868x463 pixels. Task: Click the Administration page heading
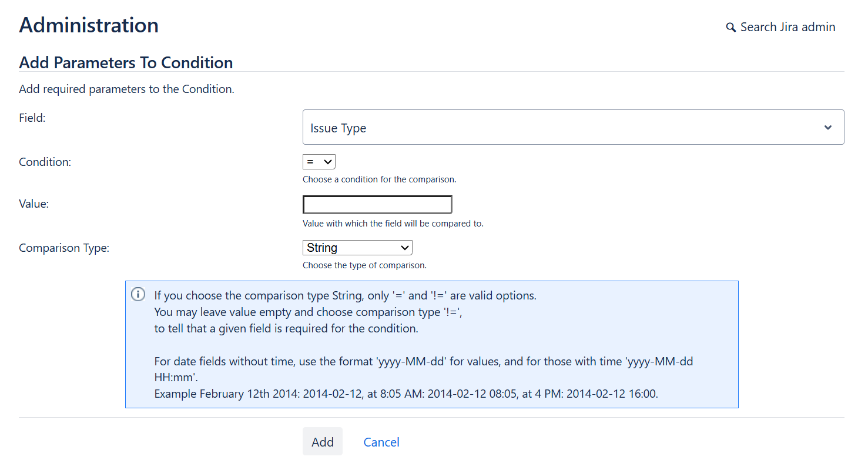[x=89, y=25]
